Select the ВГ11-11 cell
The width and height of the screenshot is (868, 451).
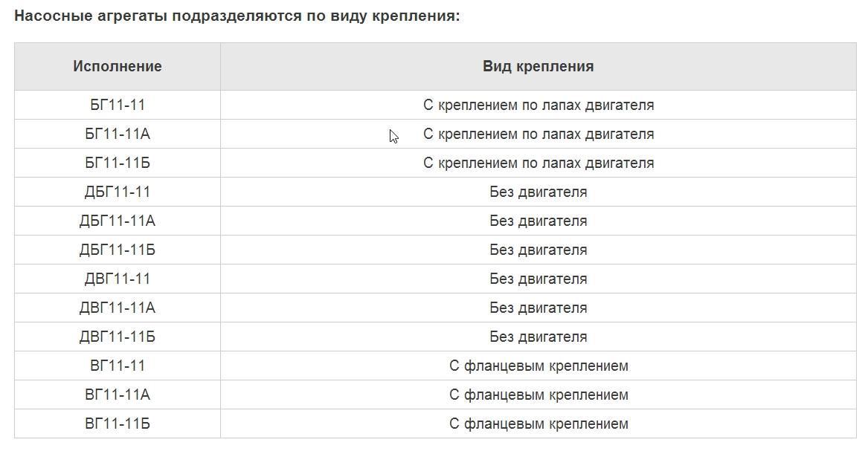118,366
